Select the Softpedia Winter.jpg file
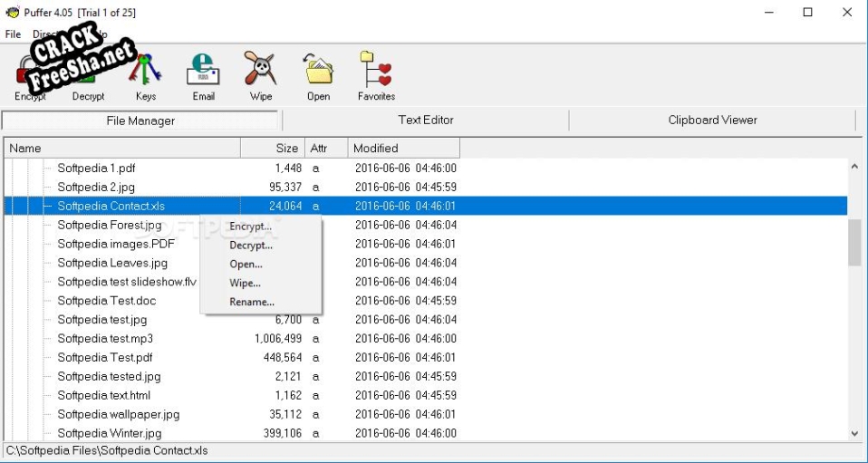 click(109, 433)
